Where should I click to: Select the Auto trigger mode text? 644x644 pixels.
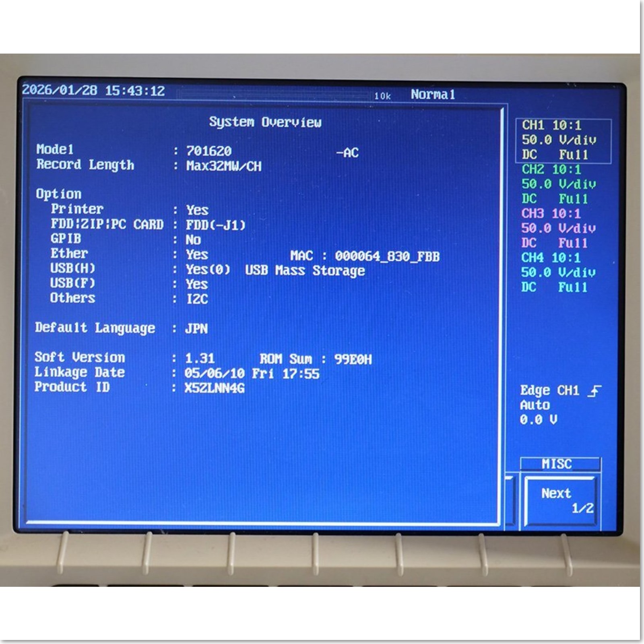(535, 405)
